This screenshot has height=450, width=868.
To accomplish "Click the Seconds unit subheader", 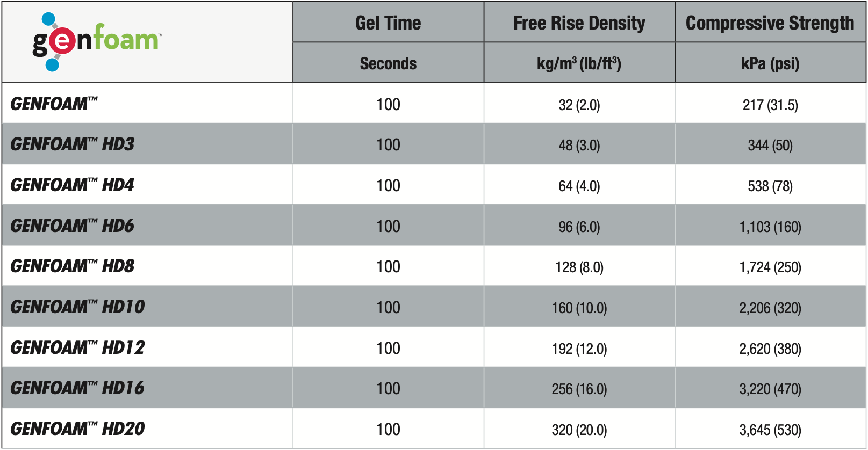I will pos(388,63).
